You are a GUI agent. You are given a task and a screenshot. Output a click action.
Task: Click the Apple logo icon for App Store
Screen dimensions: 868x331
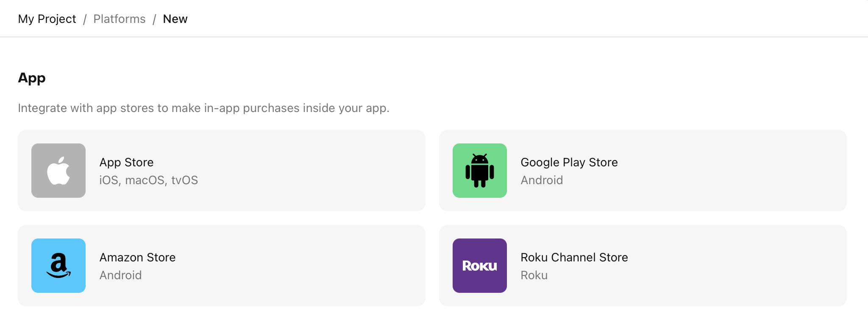point(58,171)
